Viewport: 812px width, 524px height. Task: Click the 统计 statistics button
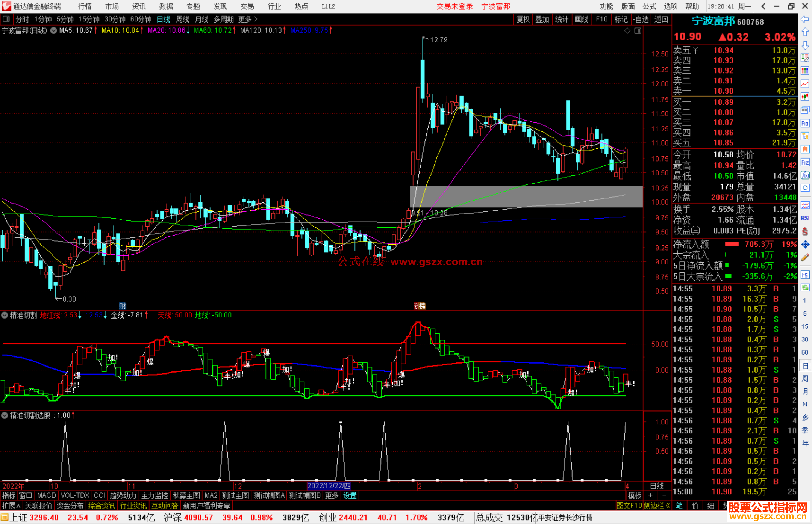point(562,19)
